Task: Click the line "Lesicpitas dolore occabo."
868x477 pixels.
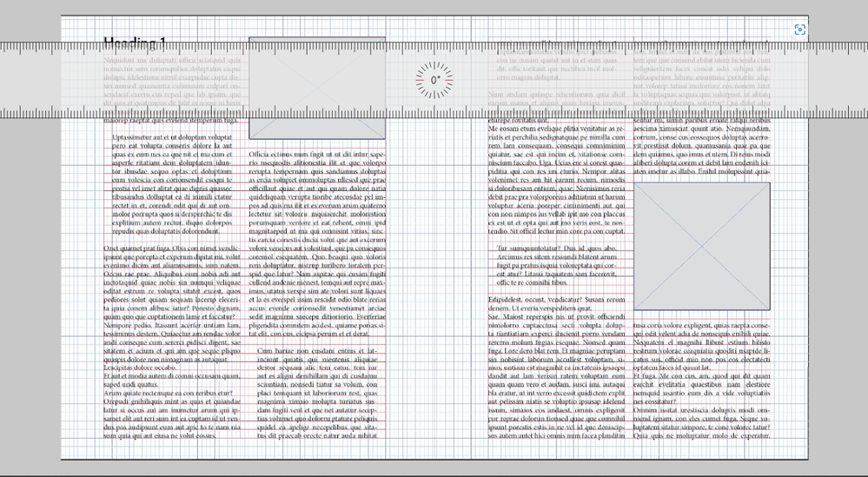Action: pos(140,368)
